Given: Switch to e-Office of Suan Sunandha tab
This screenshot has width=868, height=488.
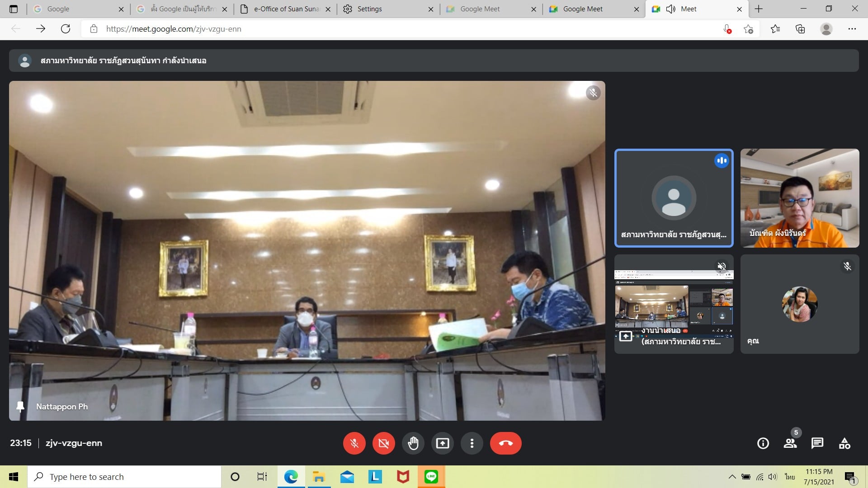Looking at the screenshot, I should coord(286,9).
